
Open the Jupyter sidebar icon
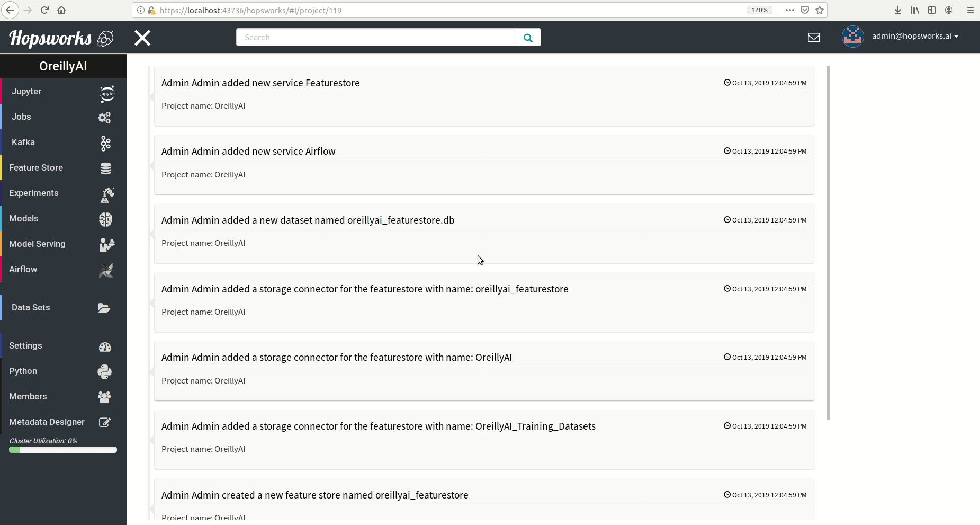point(107,93)
